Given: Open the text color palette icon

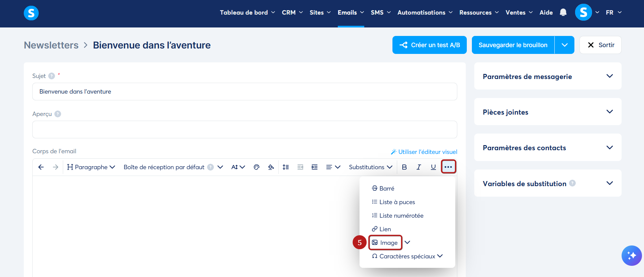Looking at the screenshot, I should [x=257, y=167].
